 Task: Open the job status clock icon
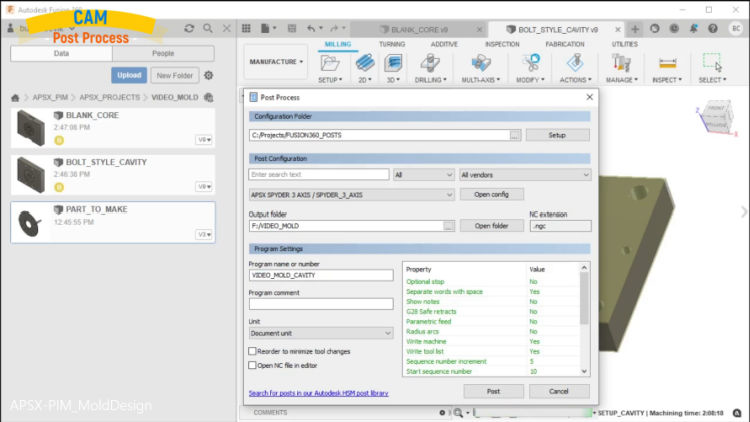[x=674, y=29]
